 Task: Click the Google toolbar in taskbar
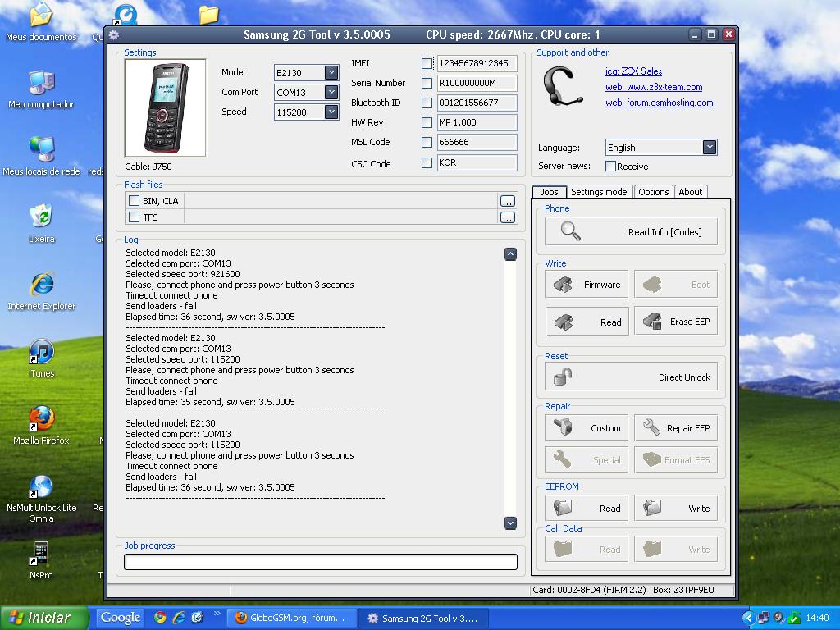pyautogui.click(x=121, y=617)
